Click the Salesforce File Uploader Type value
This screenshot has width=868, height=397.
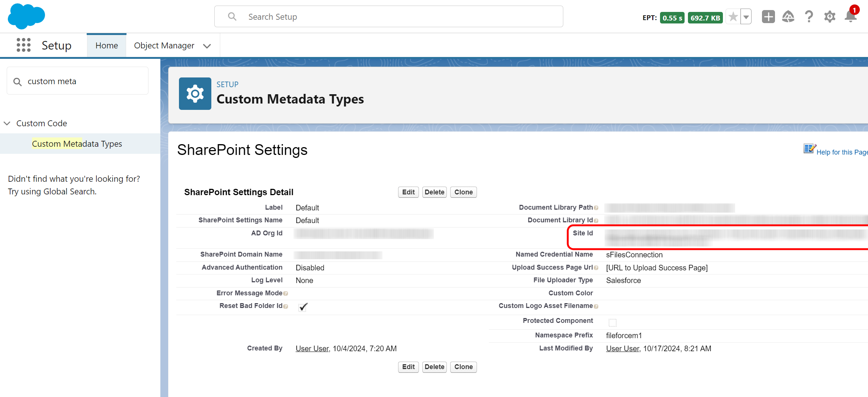click(624, 280)
